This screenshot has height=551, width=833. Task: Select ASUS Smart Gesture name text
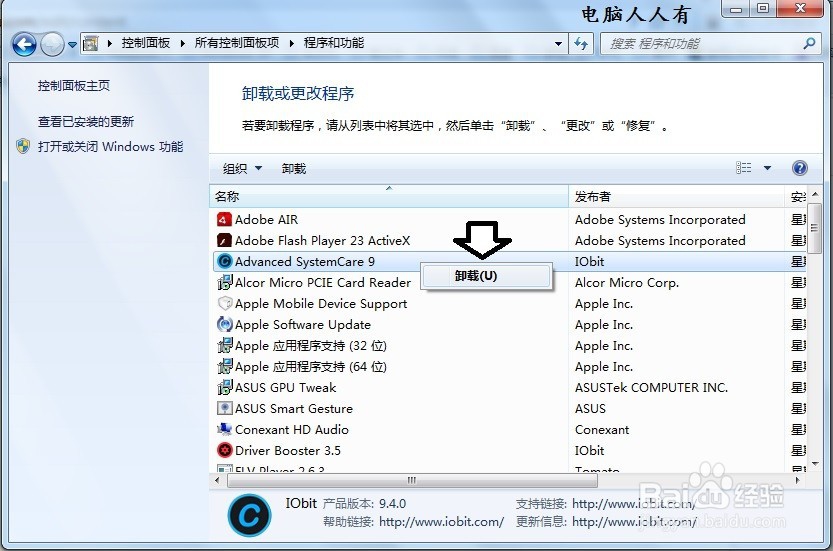coord(294,409)
